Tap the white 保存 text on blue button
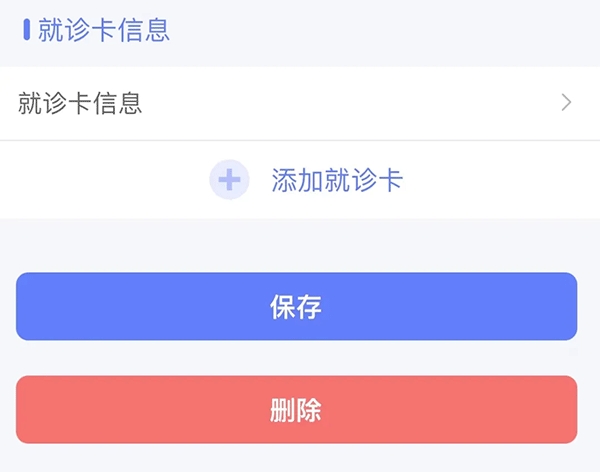The image size is (600, 472). [296, 307]
